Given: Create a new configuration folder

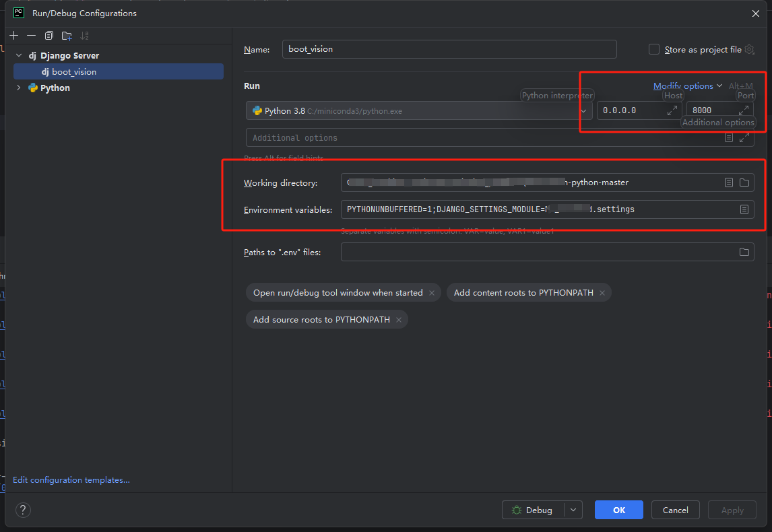Looking at the screenshot, I should pyautogui.click(x=67, y=35).
